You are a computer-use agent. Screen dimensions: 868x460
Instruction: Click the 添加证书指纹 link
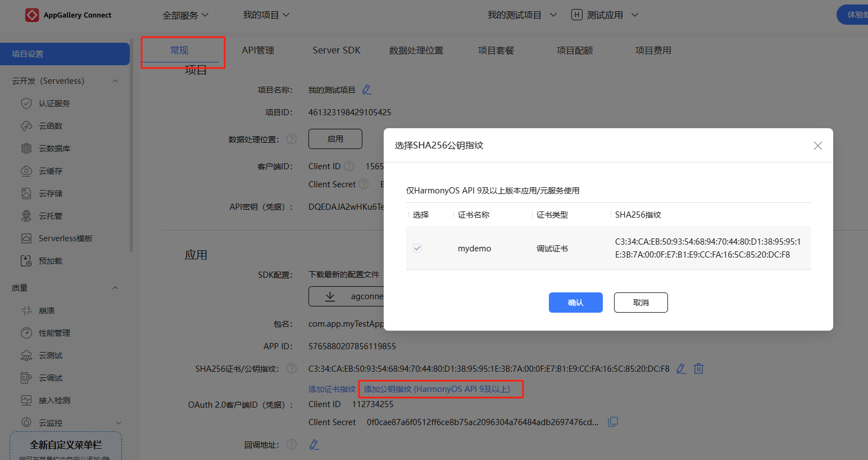point(332,389)
